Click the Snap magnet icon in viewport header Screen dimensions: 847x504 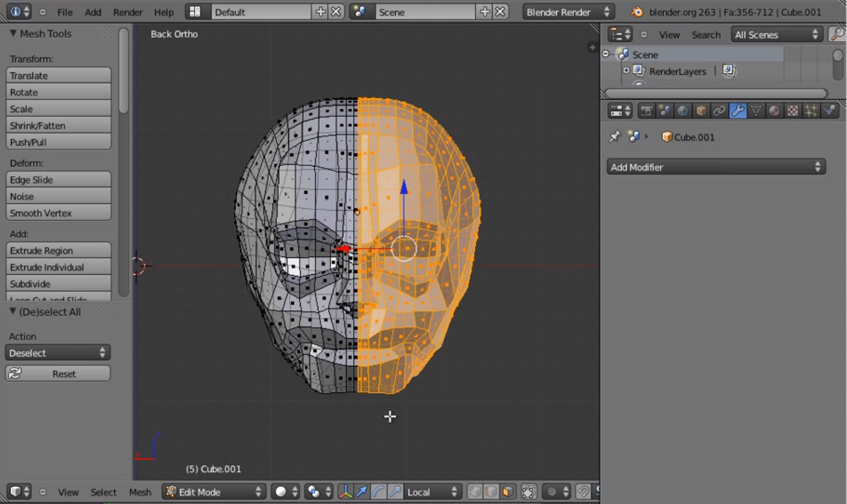[584, 492]
